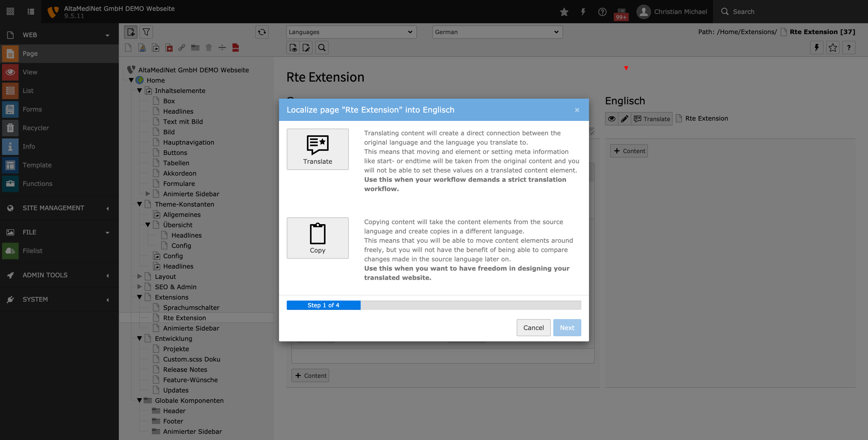
Task: Toggle visibility eye icon under Englisch
Action: point(612,119)
